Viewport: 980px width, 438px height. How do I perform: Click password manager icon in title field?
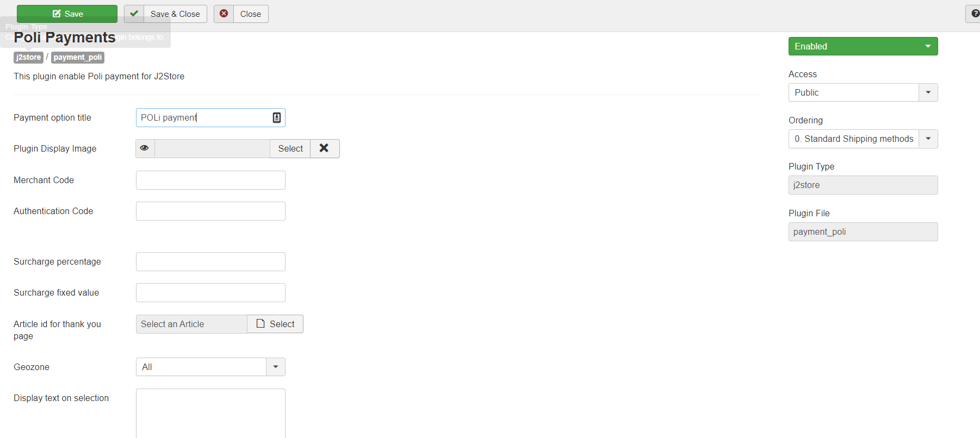coord(277,117)
